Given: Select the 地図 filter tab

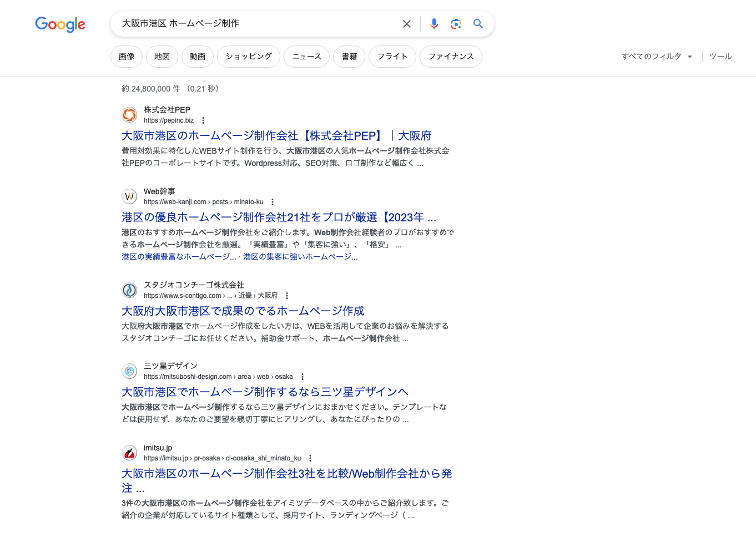Looking at the screenshot, I should 162,57.
